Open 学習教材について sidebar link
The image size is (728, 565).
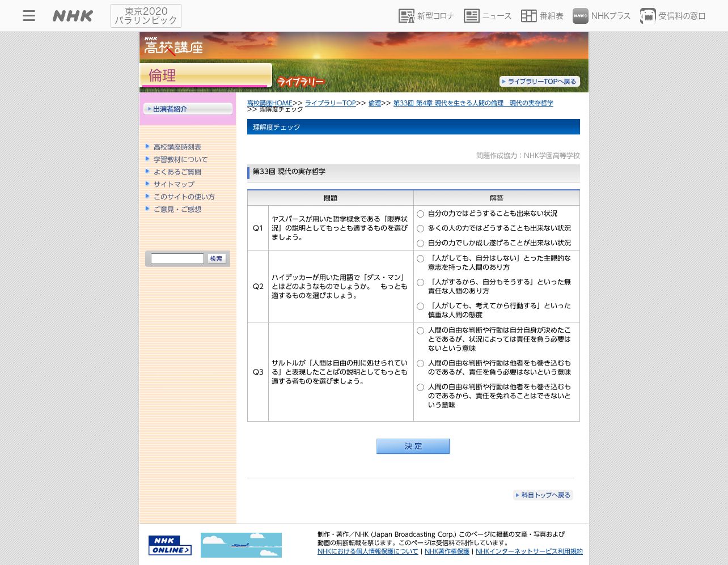[180, 159]
